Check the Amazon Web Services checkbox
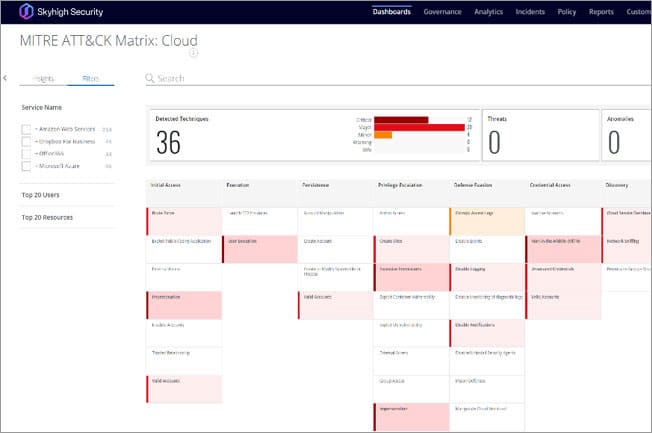This screenshot has height=433, width=652. pyautogui.click(x=27, y=129)
